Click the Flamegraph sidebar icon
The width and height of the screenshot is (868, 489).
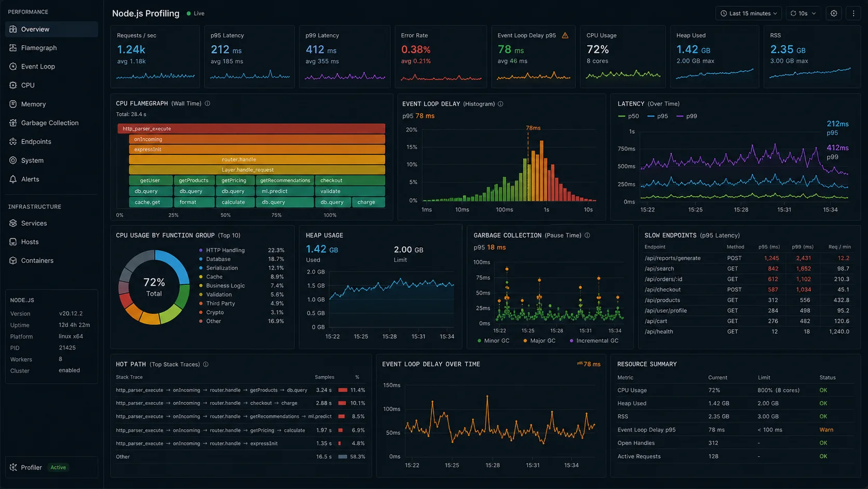tap(13, 48)
